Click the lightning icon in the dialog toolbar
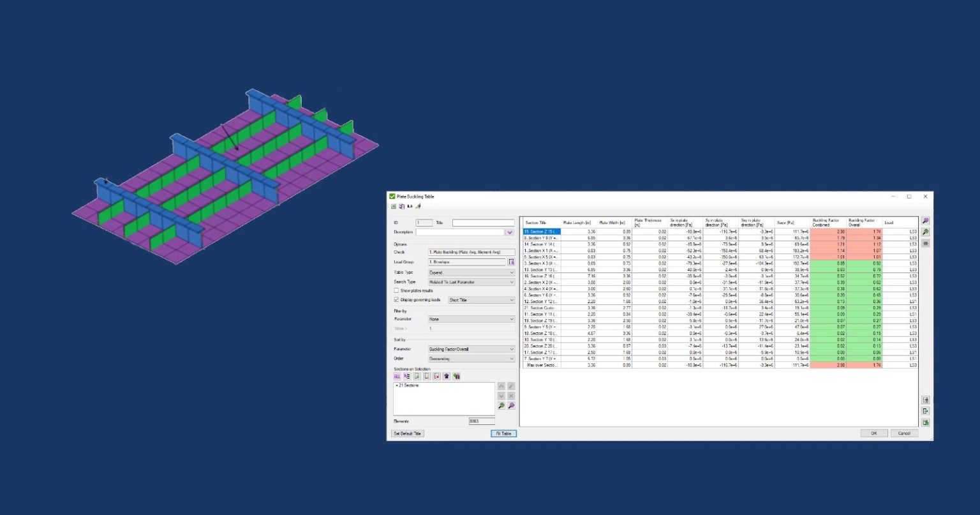This screenshot has width=980, height=515. pos(419,205)
